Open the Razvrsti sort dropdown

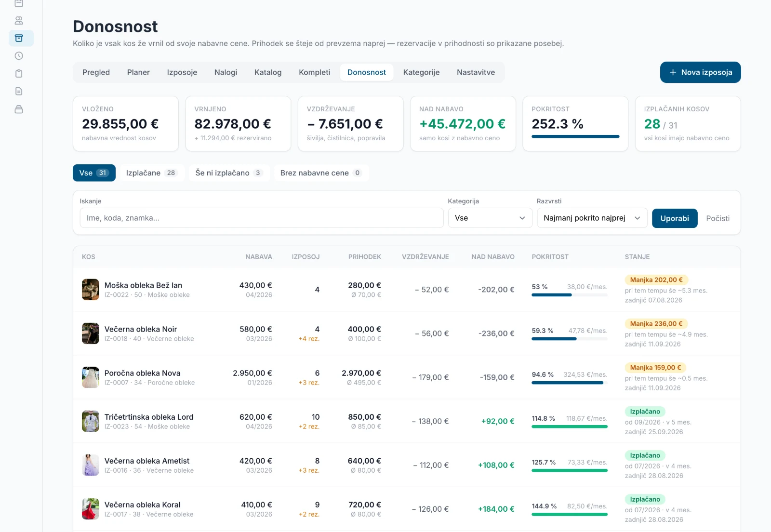pyautogui.click(x=592, y=218)
